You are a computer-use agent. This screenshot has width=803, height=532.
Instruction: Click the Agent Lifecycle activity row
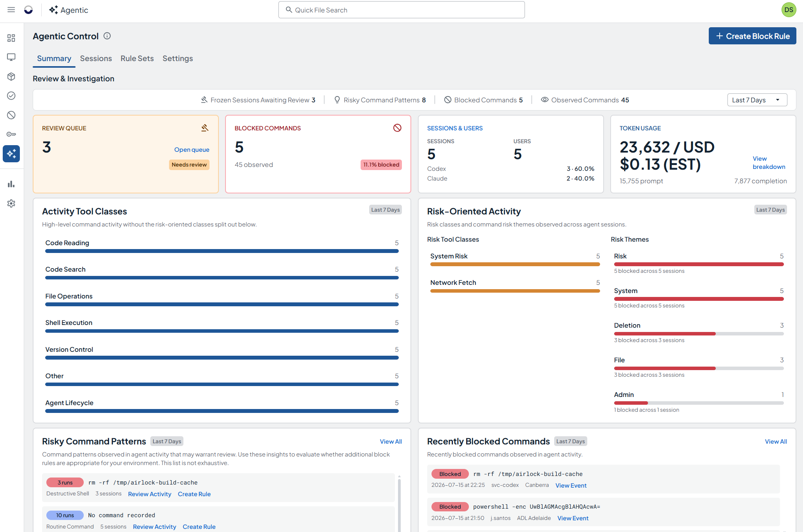(x=222, y=406)
